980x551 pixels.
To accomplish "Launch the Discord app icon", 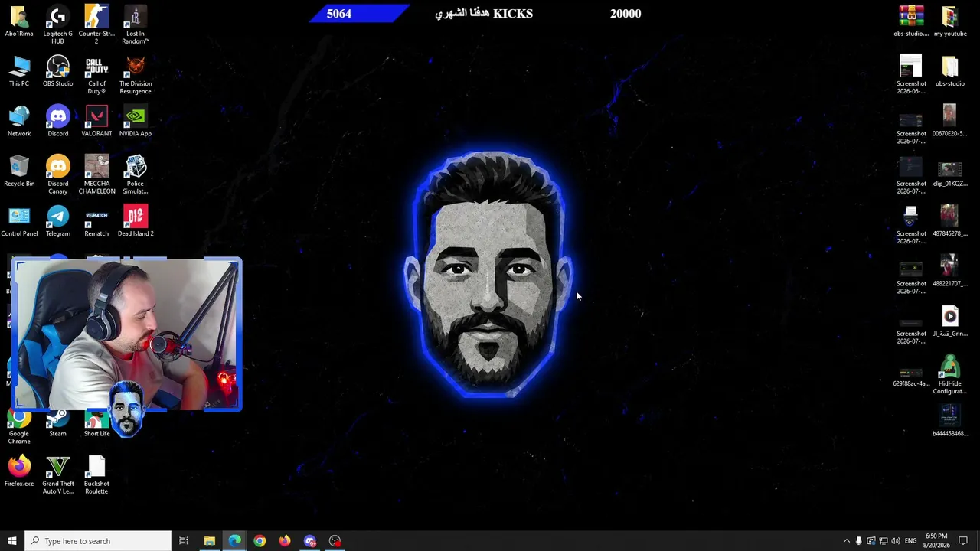I will (x=57, y=122).
